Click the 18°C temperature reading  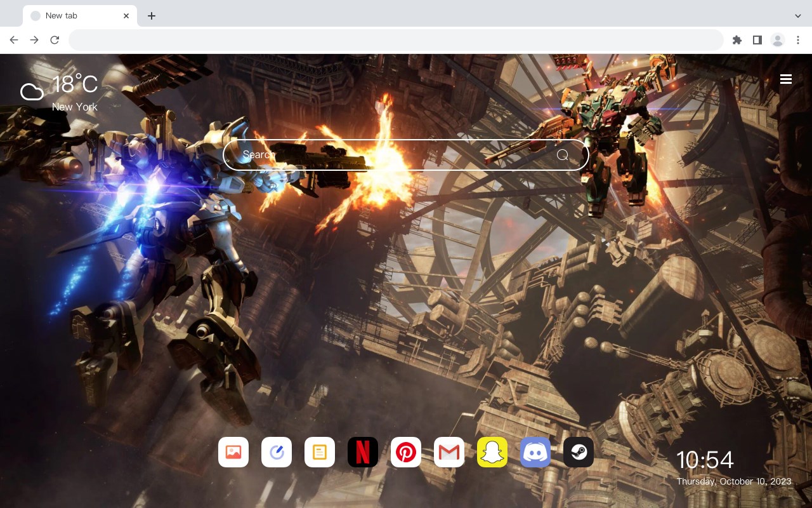click(75, 84)
